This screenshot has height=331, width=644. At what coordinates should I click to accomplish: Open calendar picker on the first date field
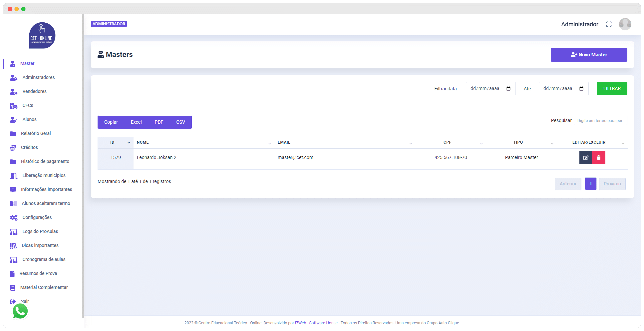508,89
